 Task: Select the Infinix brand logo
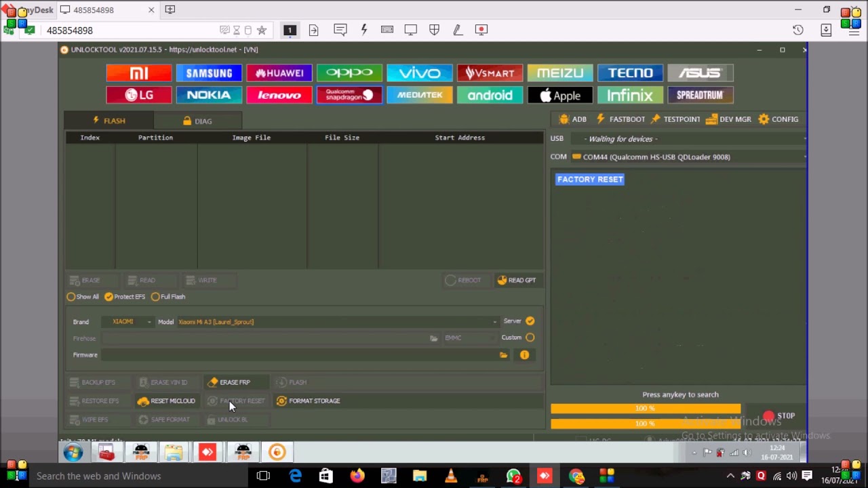pyautogui.click(x=630, y=95)
